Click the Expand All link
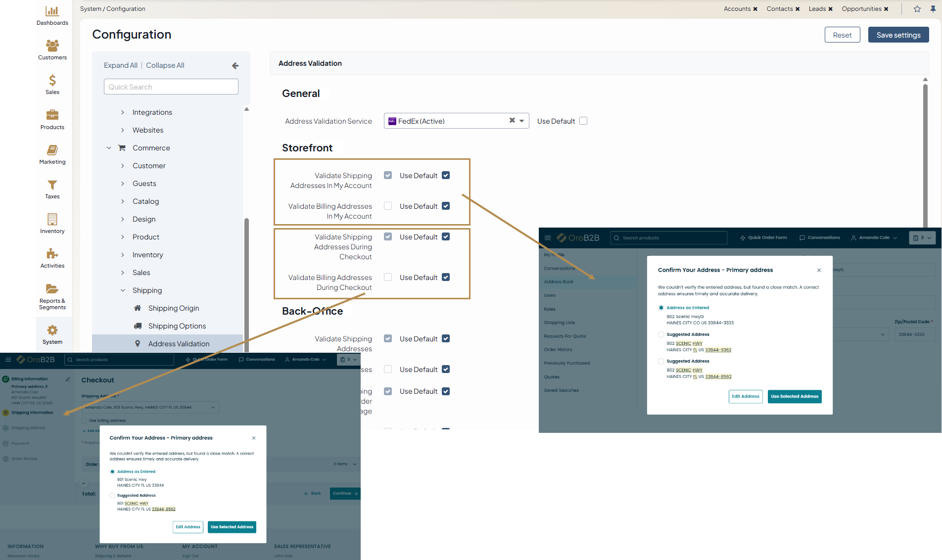This screenshot has width=942, height=560. pyautogui.click(x=120, y=65)
